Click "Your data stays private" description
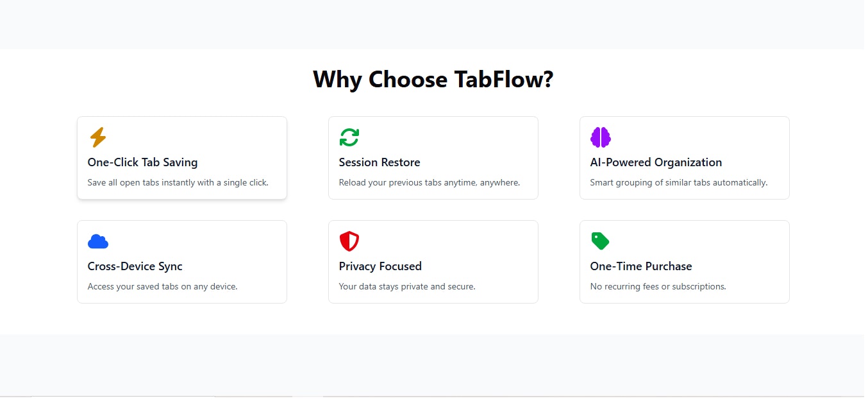 407,286
